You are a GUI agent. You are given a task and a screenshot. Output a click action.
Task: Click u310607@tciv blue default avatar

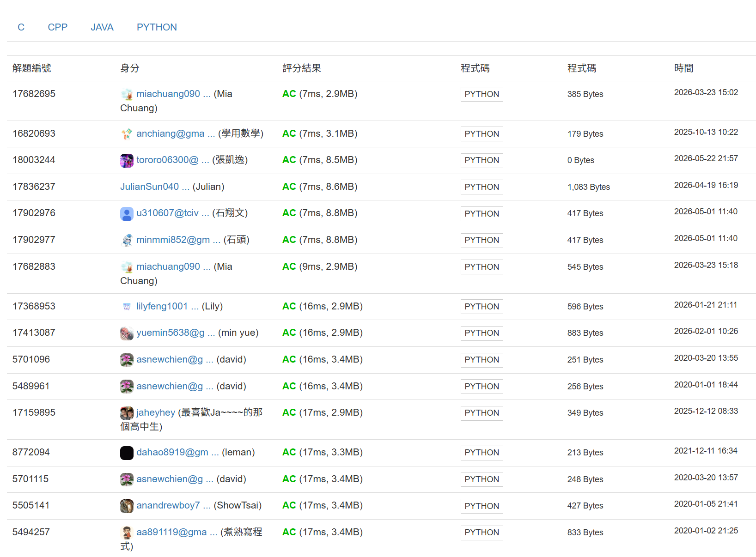click(127, 213)
